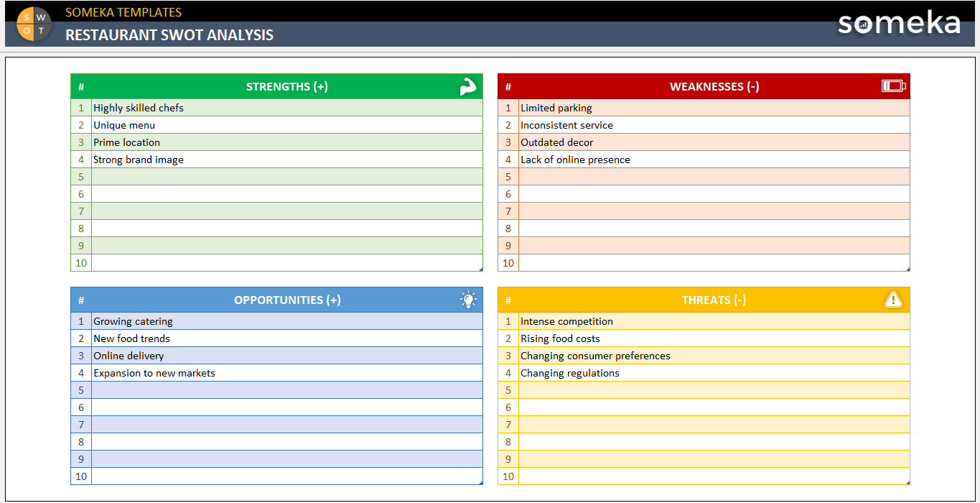Click the yellow THREATS (-) header bar
Screen dimensions: 980x503
714,300
